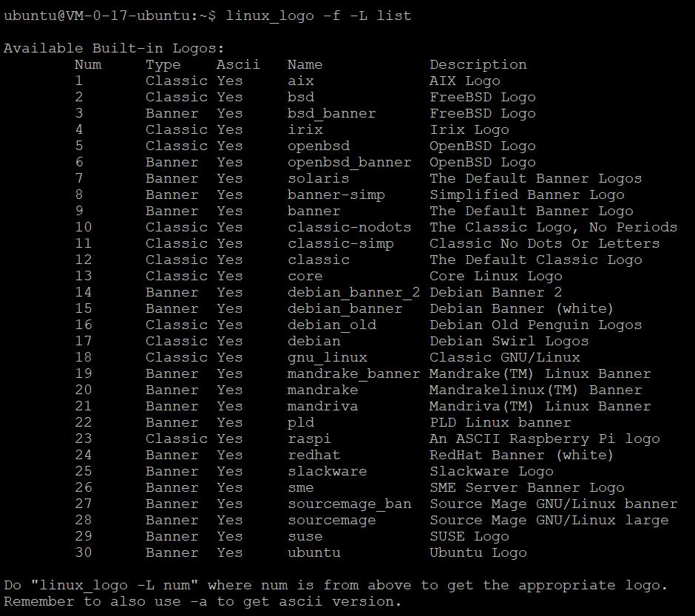Image resolution: width=695 pixels, height=616 pixels.
Task: Click the 'classic-simp' logo name
Action: 340,244
